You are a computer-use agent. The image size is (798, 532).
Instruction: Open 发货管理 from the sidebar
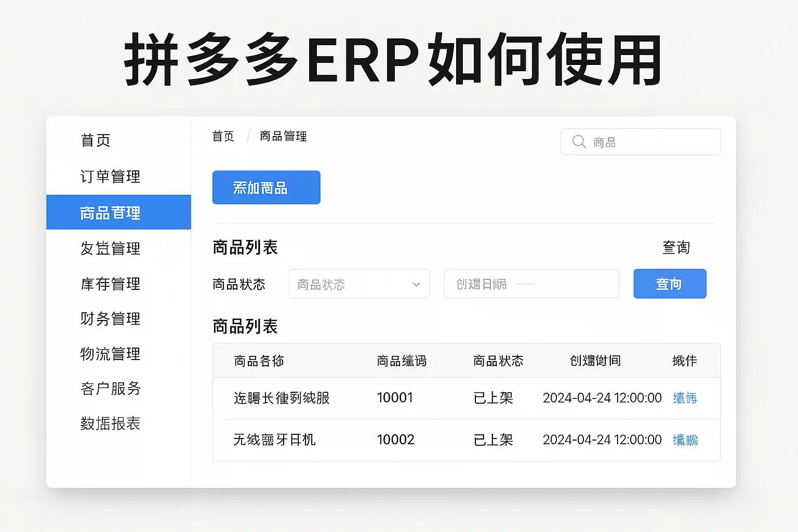[x=110, y=248]
